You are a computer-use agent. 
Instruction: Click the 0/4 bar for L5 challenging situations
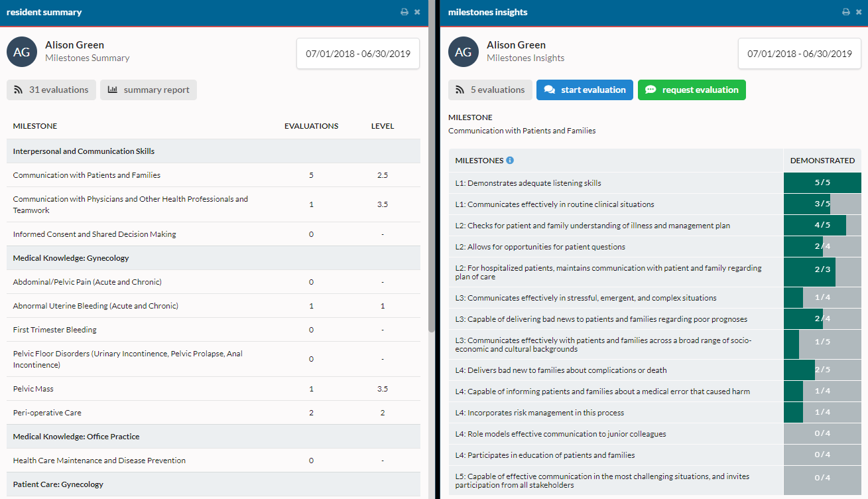tap(822, 480)
